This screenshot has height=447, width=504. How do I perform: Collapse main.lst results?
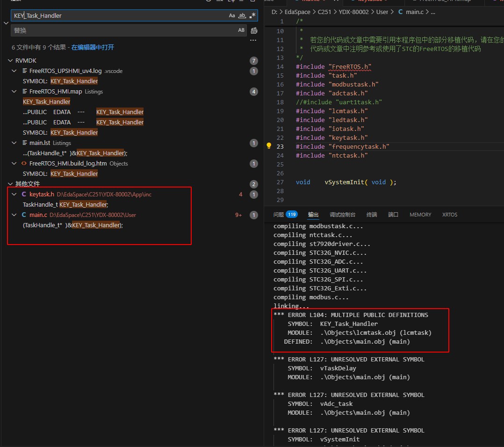pyautogui.click(x=14, y=143)
